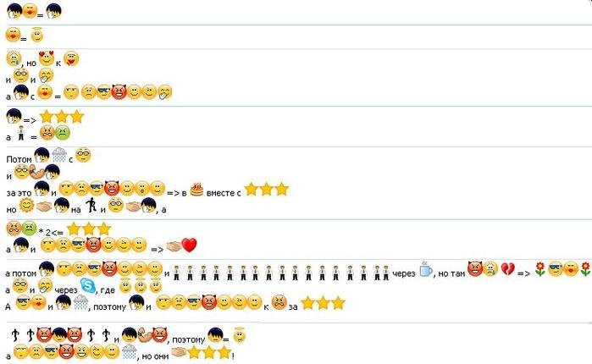Image resolution: width=592 pixels, height=364 pixels.
Task: Click the blue Skype logo icon
Action: (88, 285)
